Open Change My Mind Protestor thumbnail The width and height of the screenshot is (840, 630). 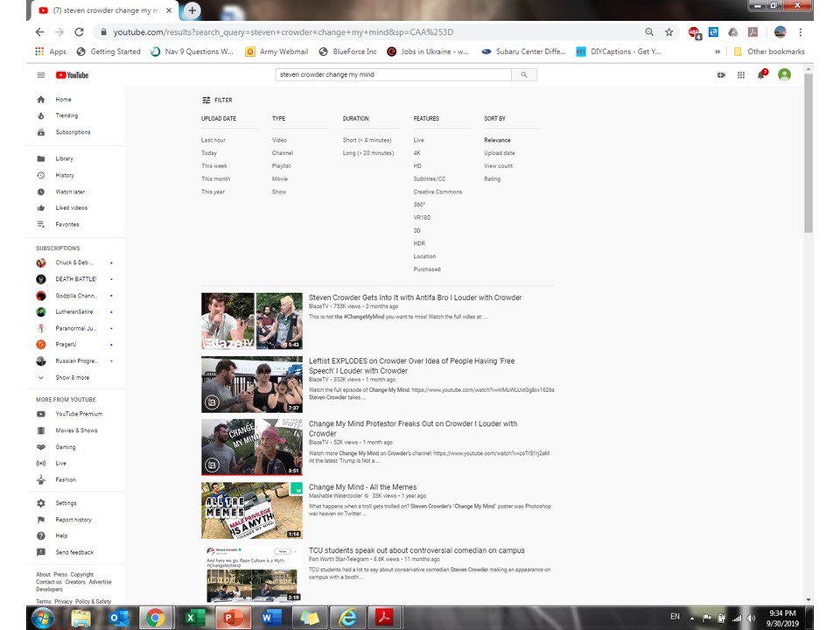click(x=252, y=447)
